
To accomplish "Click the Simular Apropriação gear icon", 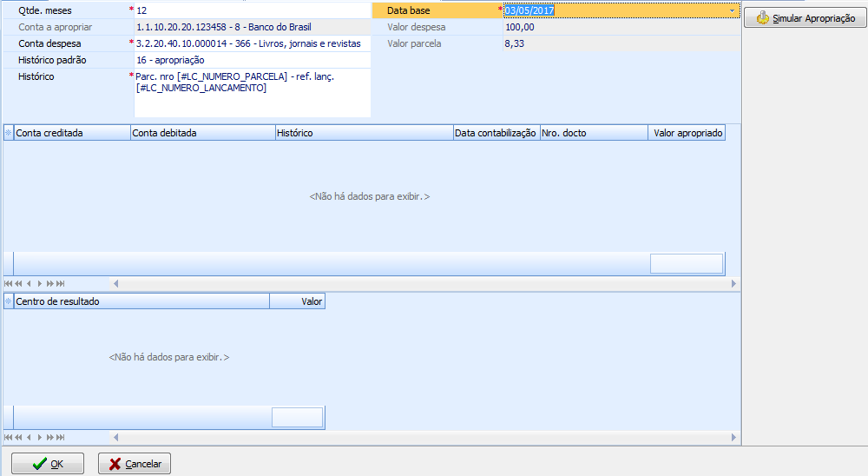I will tap(763, 17).
